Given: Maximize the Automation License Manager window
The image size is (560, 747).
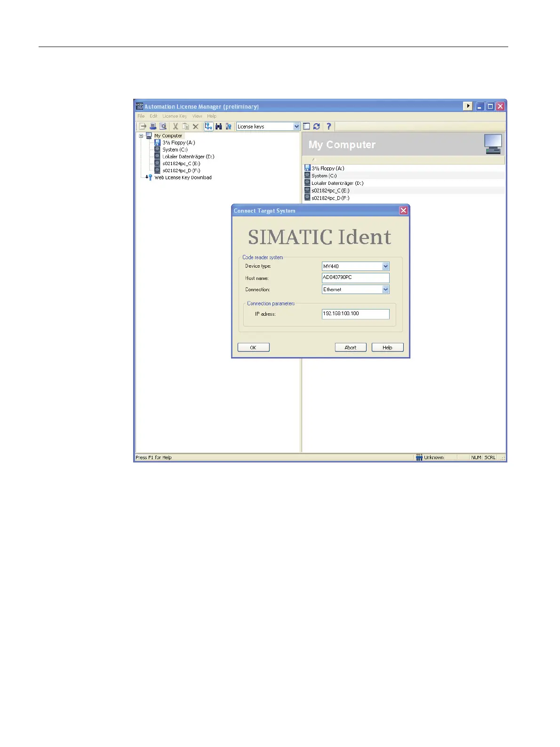Looking at the screenshot, I should pos(490,106).
